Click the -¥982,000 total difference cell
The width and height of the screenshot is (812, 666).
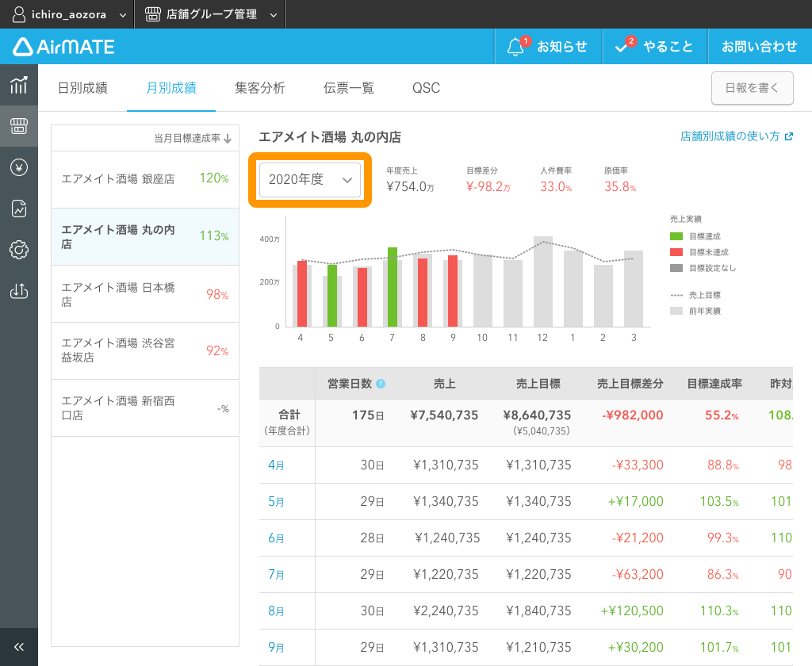click(x=632, y=415)
